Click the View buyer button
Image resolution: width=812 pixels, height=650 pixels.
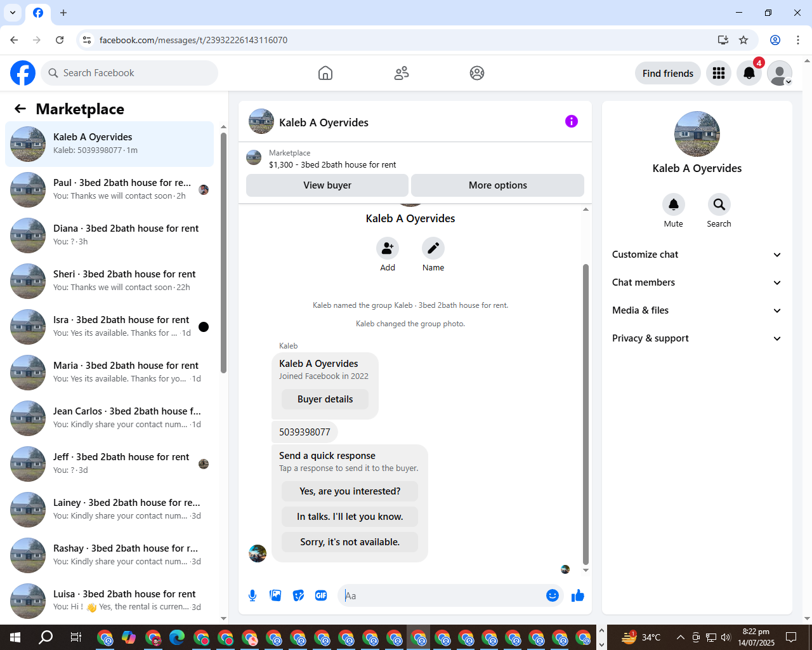(x=327, y=185)
